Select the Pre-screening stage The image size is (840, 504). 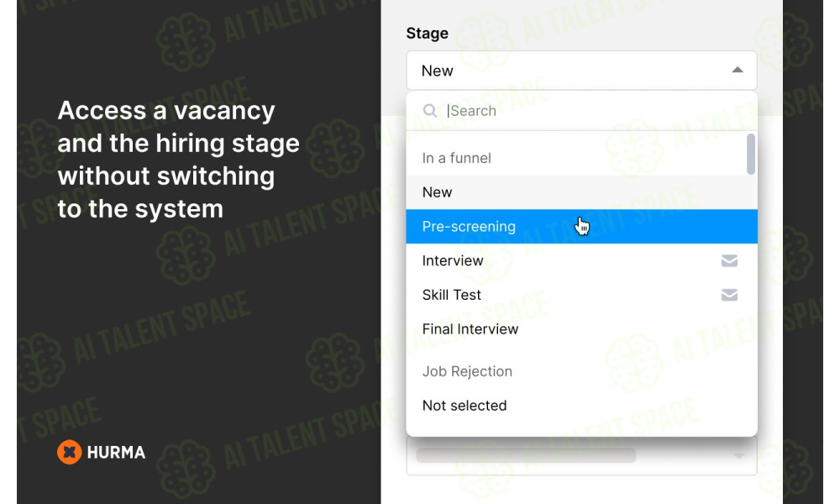[x=582, y=227]
